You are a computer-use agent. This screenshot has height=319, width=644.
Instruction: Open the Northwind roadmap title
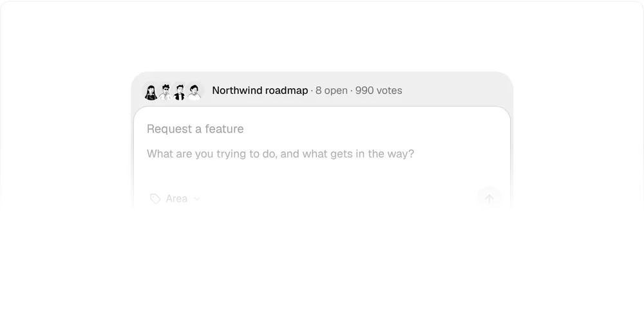coord(260,91)
